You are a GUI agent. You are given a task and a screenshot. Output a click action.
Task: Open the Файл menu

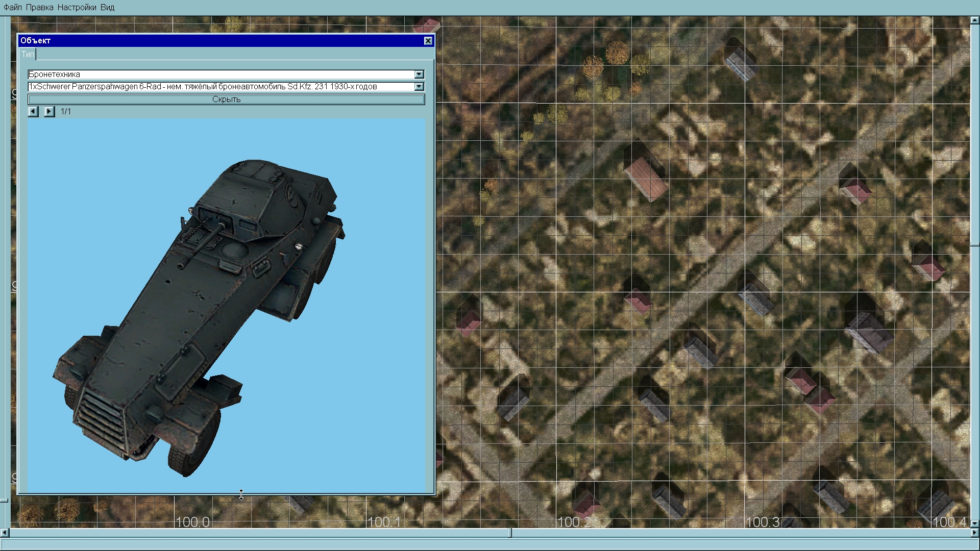click(x=13, y=7)
